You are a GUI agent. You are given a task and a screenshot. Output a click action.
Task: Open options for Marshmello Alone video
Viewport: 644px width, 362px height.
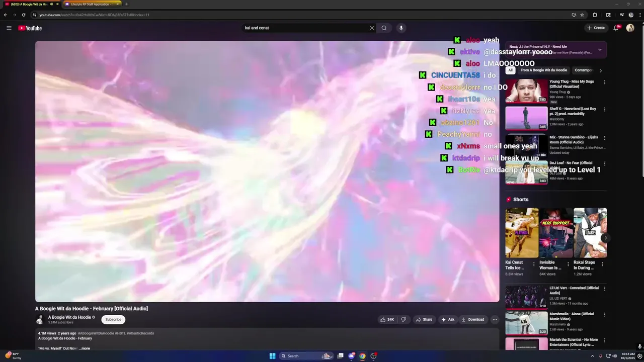point(605,314)
